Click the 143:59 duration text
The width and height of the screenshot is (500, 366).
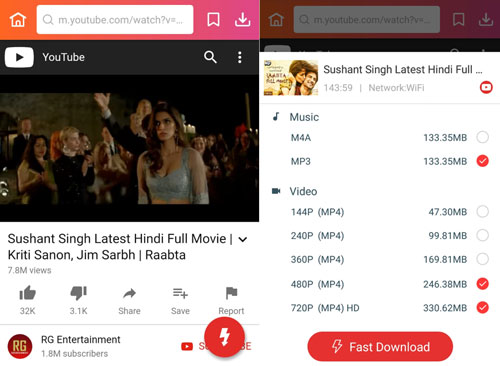click(338, 88)
